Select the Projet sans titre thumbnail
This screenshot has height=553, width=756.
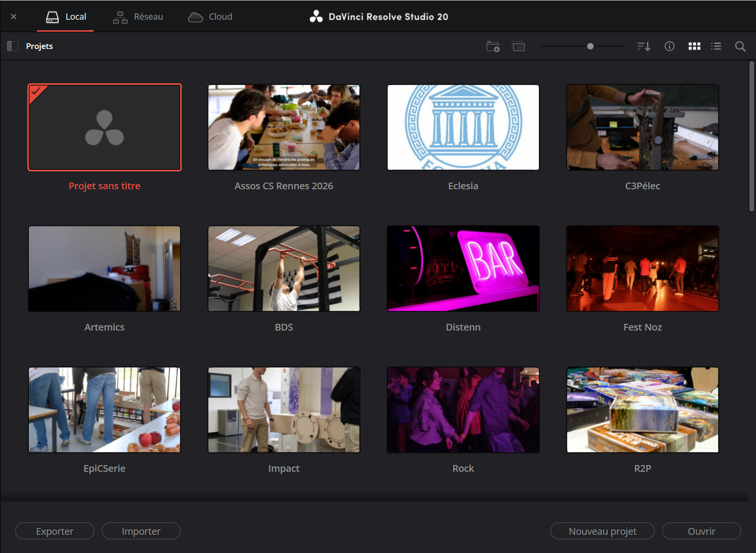click(105, 127)
